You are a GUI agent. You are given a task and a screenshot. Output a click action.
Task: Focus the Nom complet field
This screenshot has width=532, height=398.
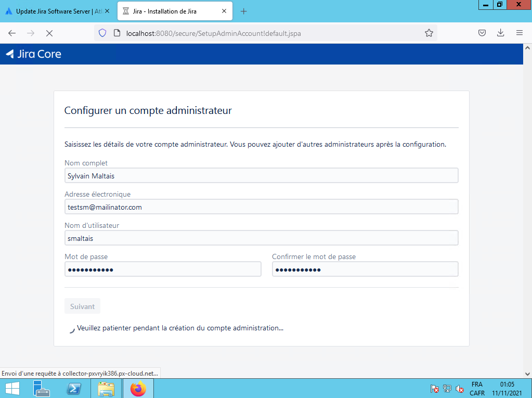coord(261,176)
